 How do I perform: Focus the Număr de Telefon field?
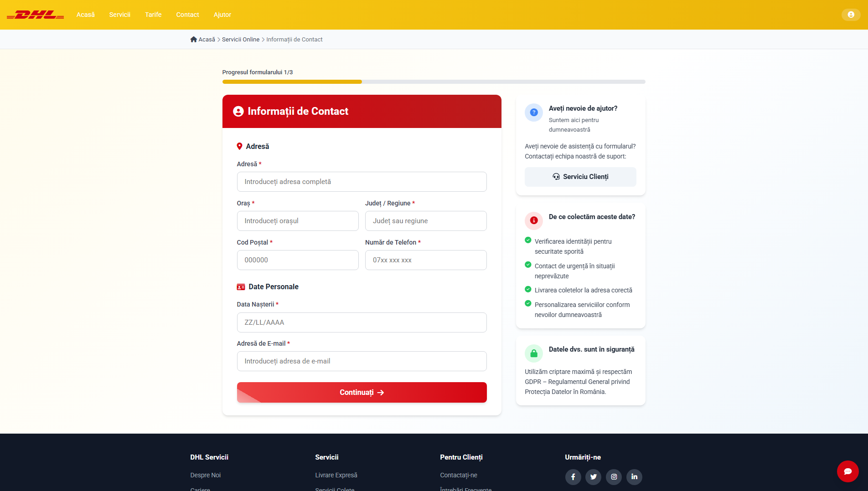(x=426, y=260)
